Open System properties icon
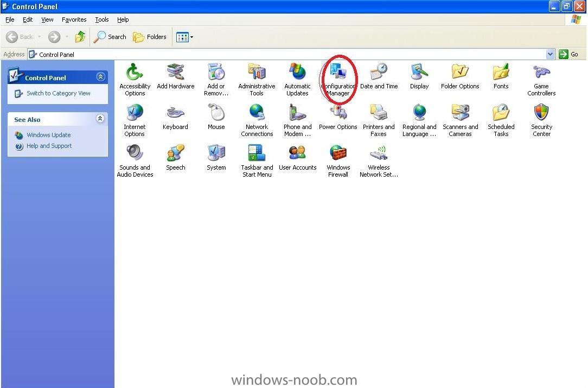 (216, 158)
